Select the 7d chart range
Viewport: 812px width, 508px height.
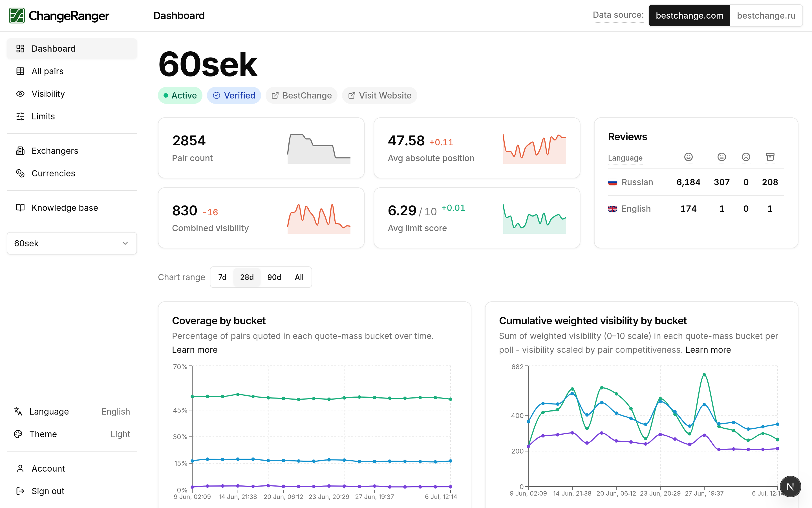(x=222, y=277)
